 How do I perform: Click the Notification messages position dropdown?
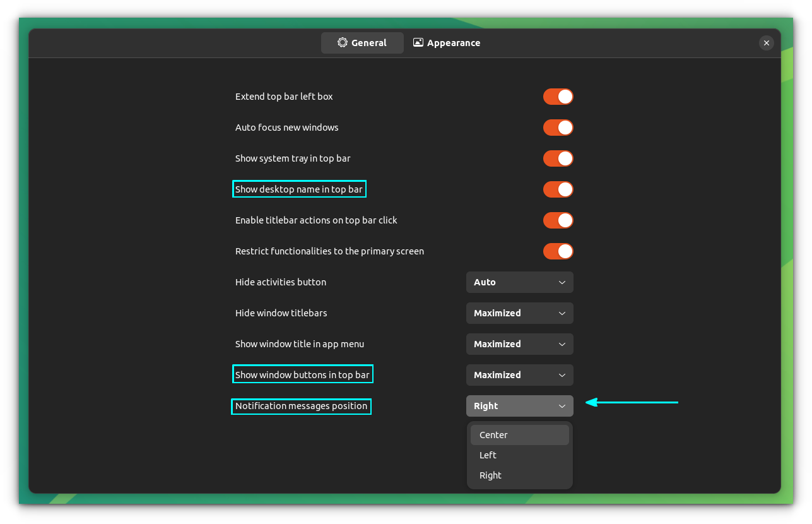(519, 406)
